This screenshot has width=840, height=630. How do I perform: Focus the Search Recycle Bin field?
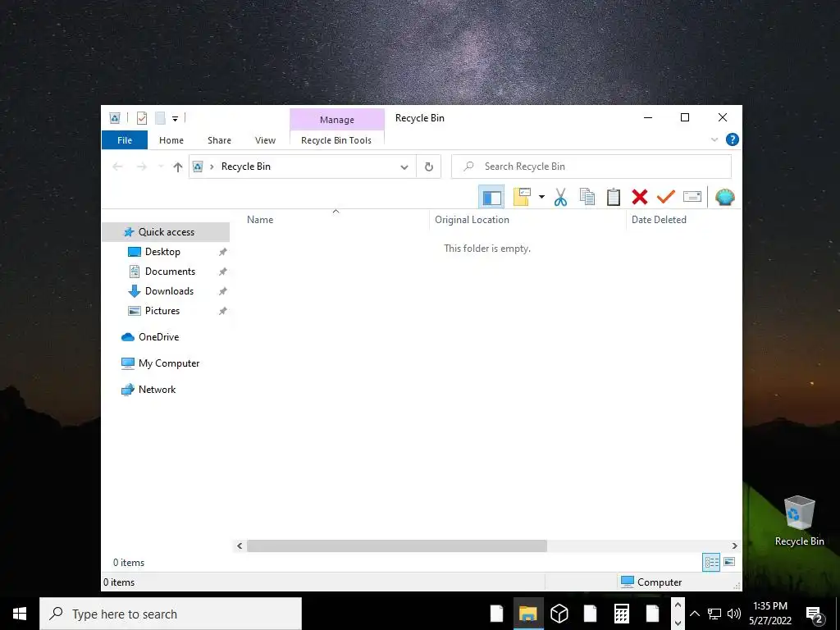click(591, 167)
